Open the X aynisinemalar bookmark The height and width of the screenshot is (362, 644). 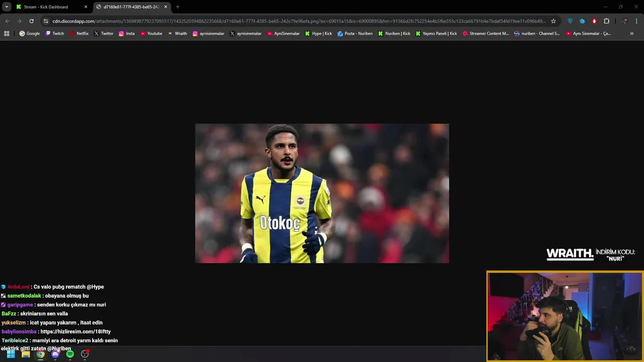(x=246, y=34)
